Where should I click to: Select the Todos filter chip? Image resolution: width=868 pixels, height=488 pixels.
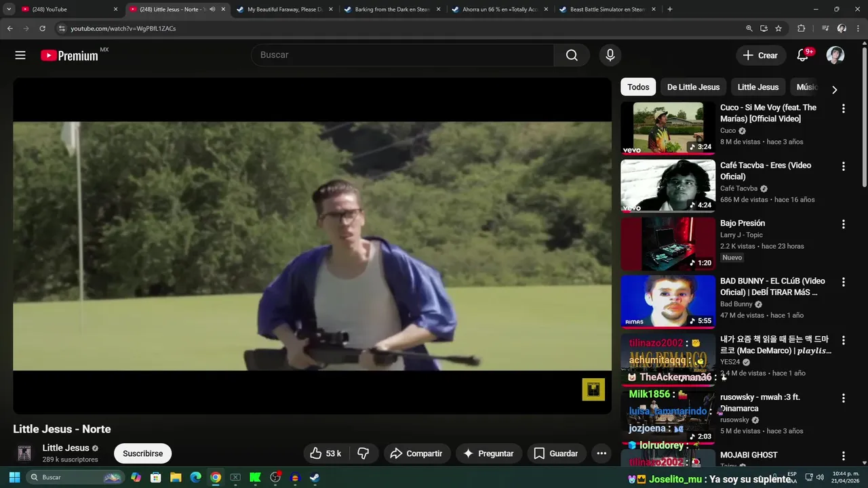coord(638,87)
